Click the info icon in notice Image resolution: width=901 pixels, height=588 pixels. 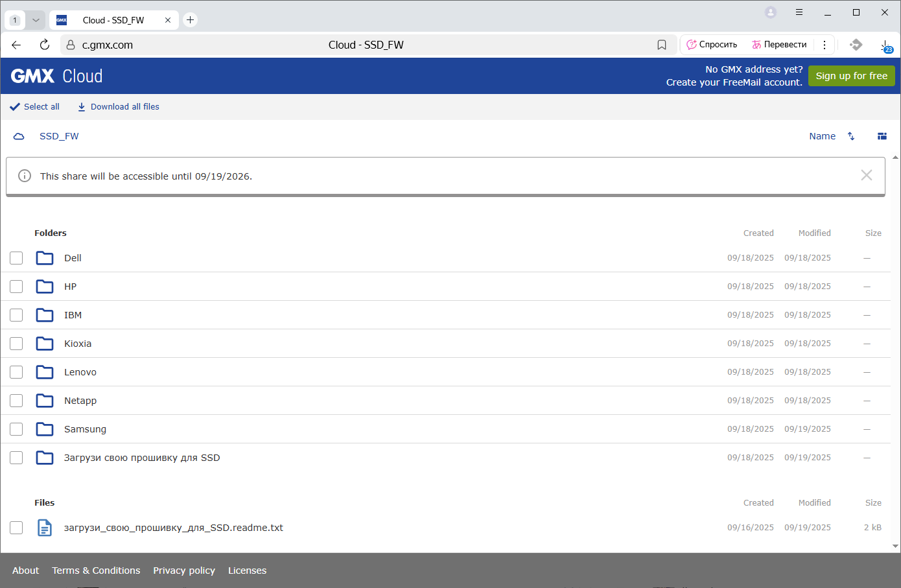click(25, 176)
